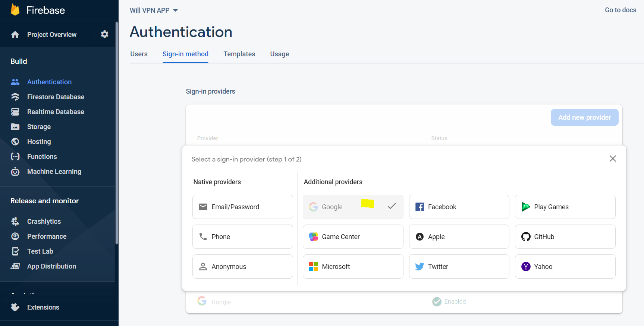Click the Microsoft logo icon
The width and height of the screenshot is (644, 326).
tap(313, 266)
